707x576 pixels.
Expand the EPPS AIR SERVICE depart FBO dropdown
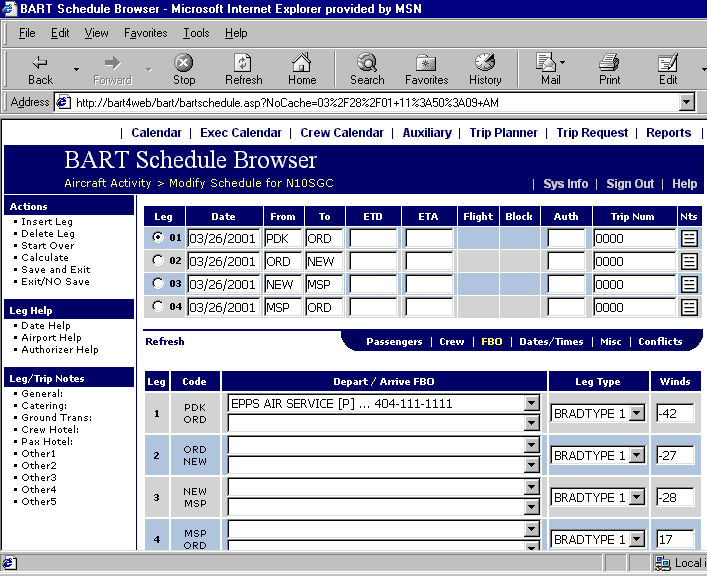531,404
